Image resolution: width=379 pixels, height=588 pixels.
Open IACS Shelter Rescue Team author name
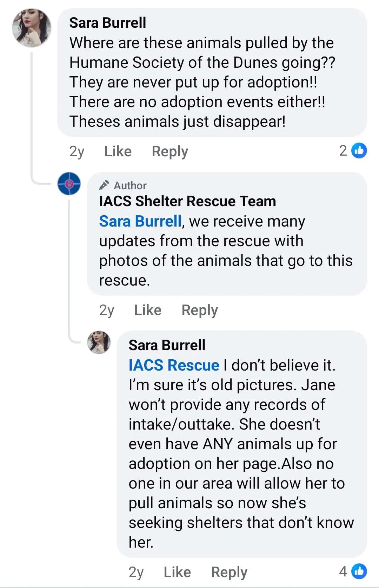point(187,201)
